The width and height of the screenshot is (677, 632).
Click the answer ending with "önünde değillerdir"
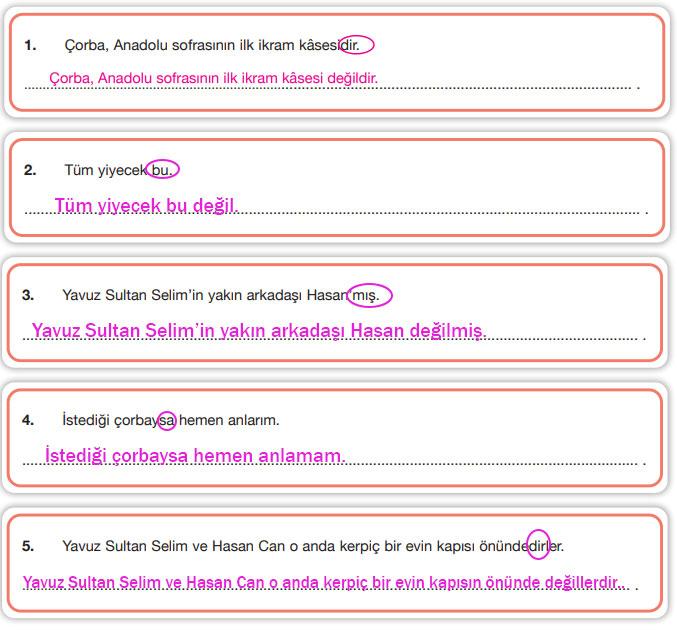point(322,581)
